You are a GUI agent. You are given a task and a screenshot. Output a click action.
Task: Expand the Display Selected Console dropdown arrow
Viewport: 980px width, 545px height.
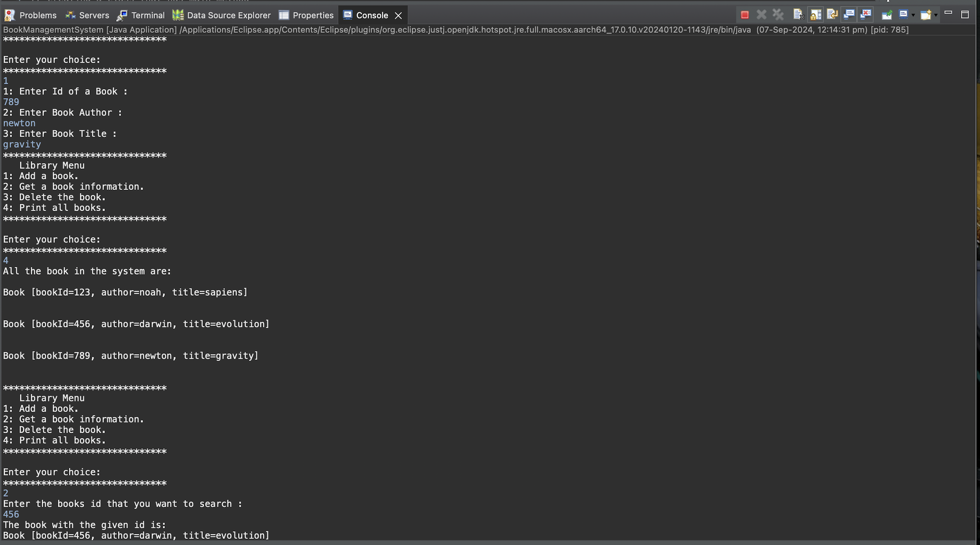(913, 15)
